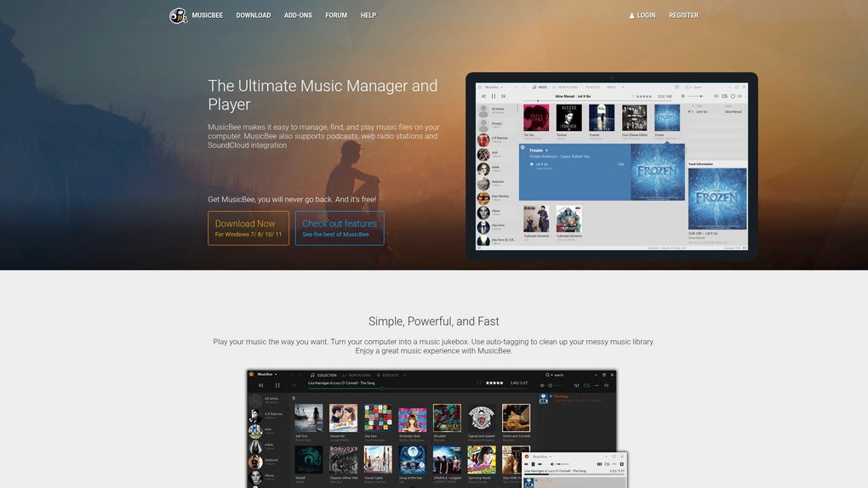868x488 pixels.
Task: Click the heart favorite icon in the dark screenshot
Action: (x=479, y=383)
